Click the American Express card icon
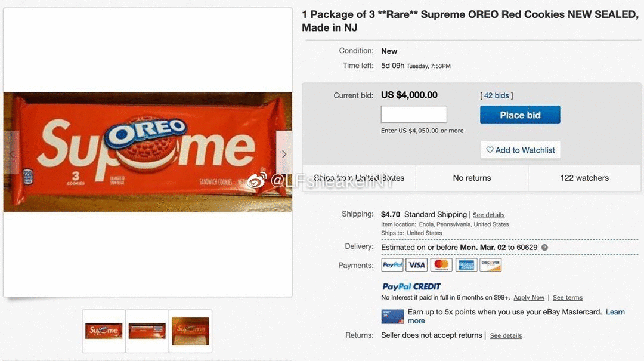Screen dimensions: 644x361 coord(466,265)
